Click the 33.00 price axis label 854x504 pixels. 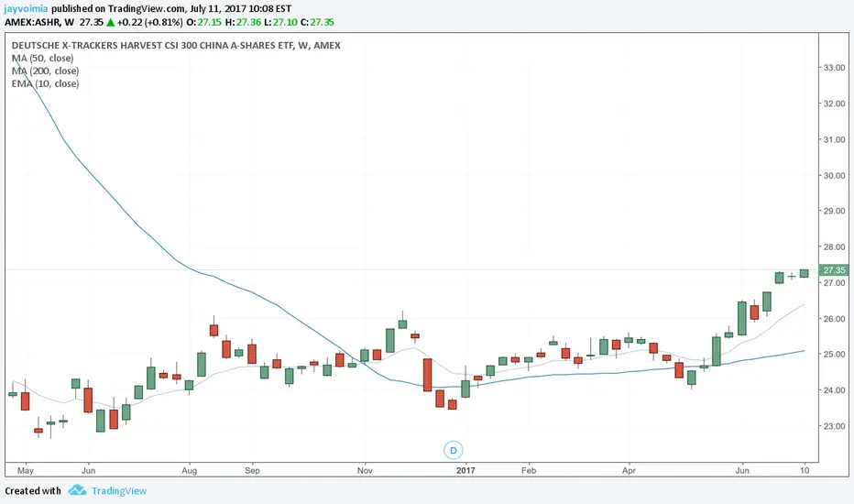[x=834, y=68]
